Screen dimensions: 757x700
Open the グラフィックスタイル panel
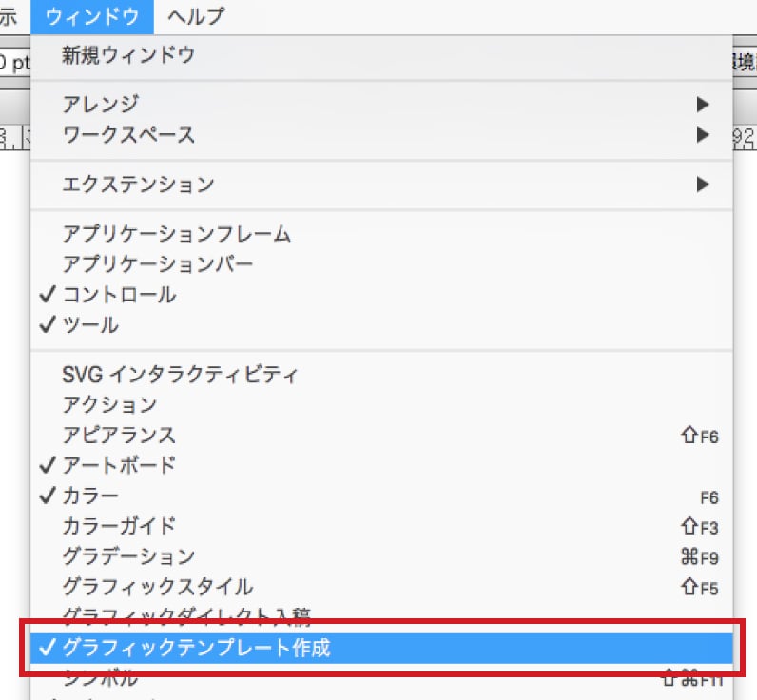(x=157, y=587)
